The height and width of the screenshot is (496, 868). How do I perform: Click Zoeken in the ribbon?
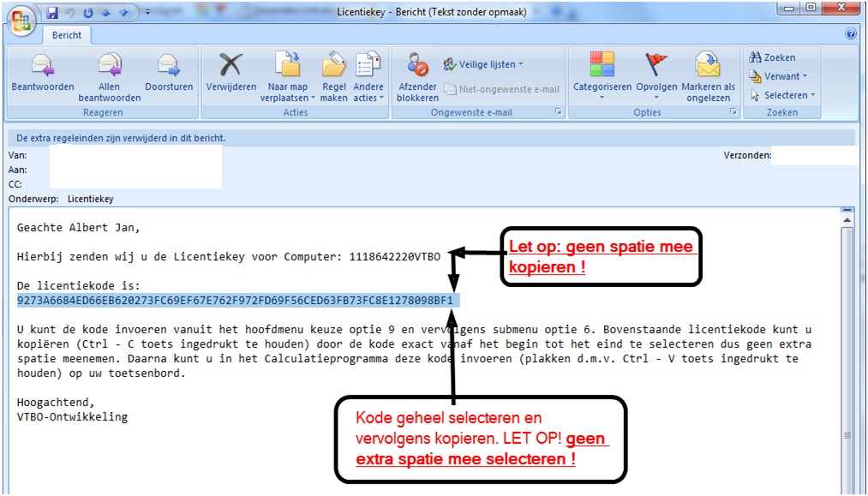(772, 57)
